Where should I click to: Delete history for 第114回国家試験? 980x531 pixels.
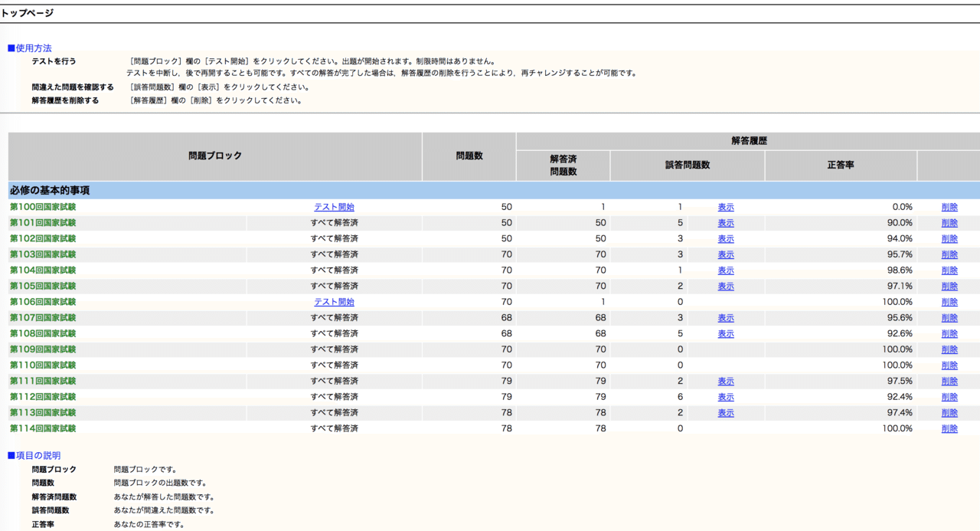point(949,428)
